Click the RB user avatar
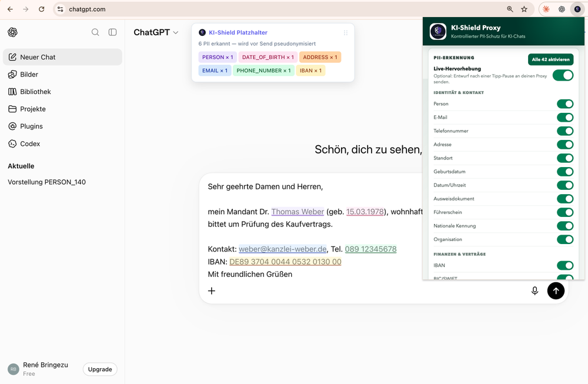Screen dimensions: 588x384 [x=14, y=369]
